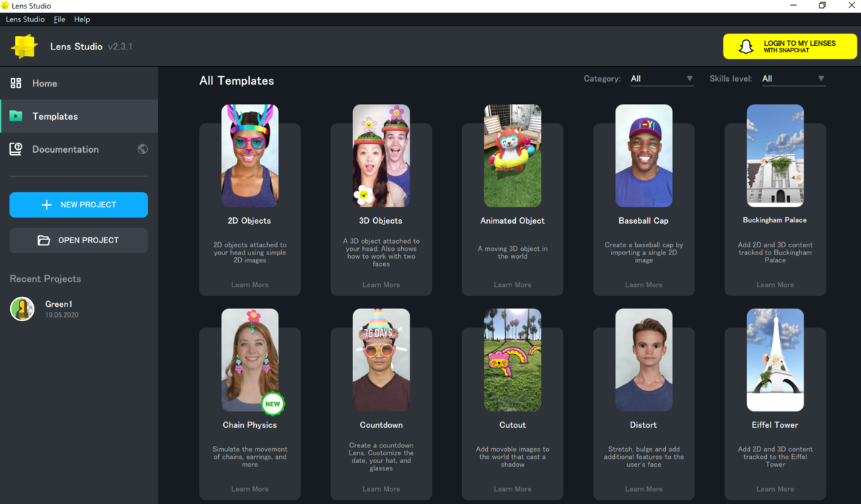Select the Eiffel Tower template thumbnail
Screen dimensions: 861x504
click(775, 360)
